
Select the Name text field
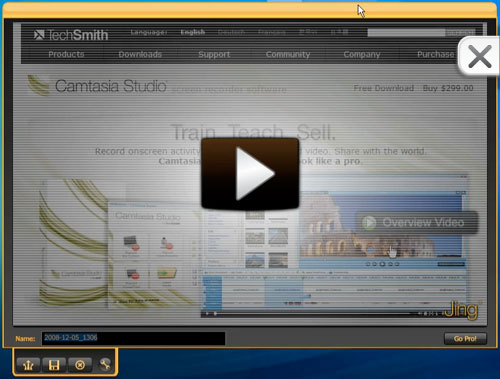pyautogui.click(x=133, y=338)
